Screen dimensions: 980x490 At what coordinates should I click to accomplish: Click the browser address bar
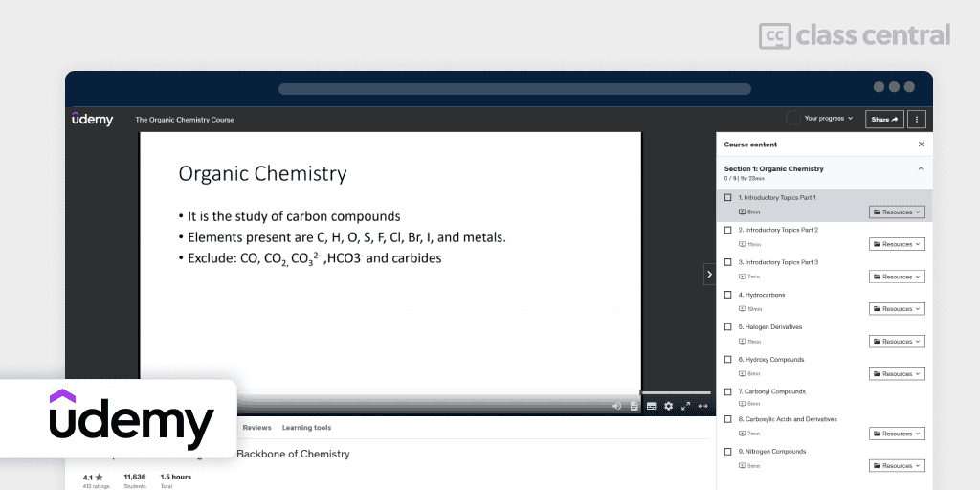(514, 89)
